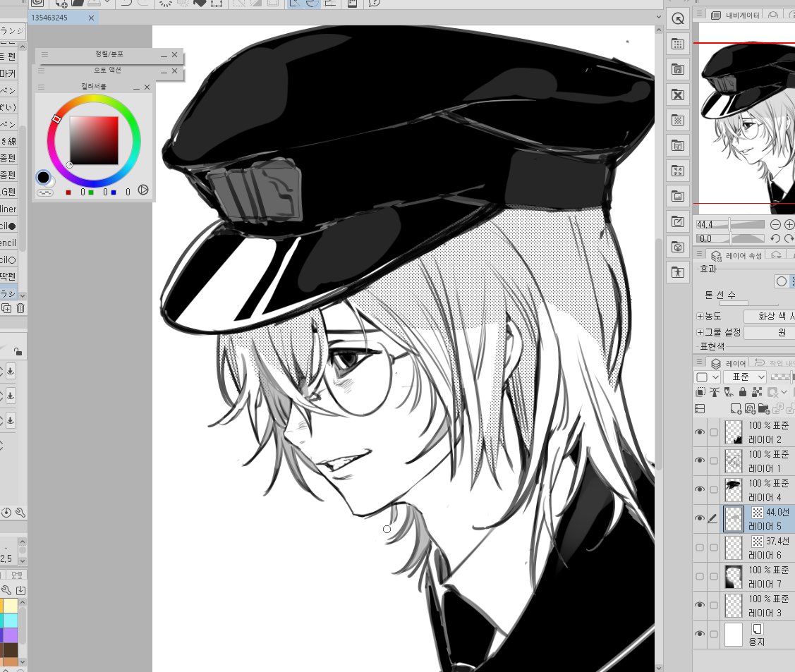This screenshot has height=672, width=795.
Task: Show hidden 레이어 6 visibility box
Action: pyautogui.click(x=700, y=547)
